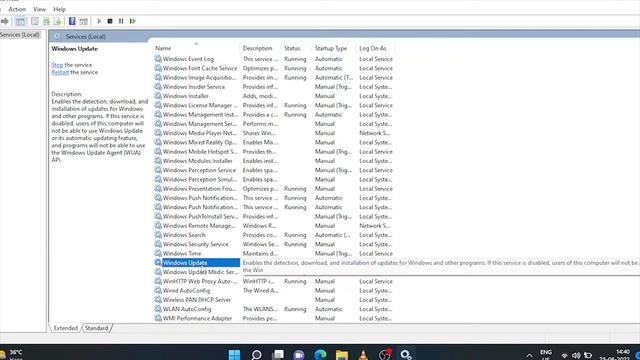Click the Windows Search service gear icon
640x360 pixels.
[158, 235]
